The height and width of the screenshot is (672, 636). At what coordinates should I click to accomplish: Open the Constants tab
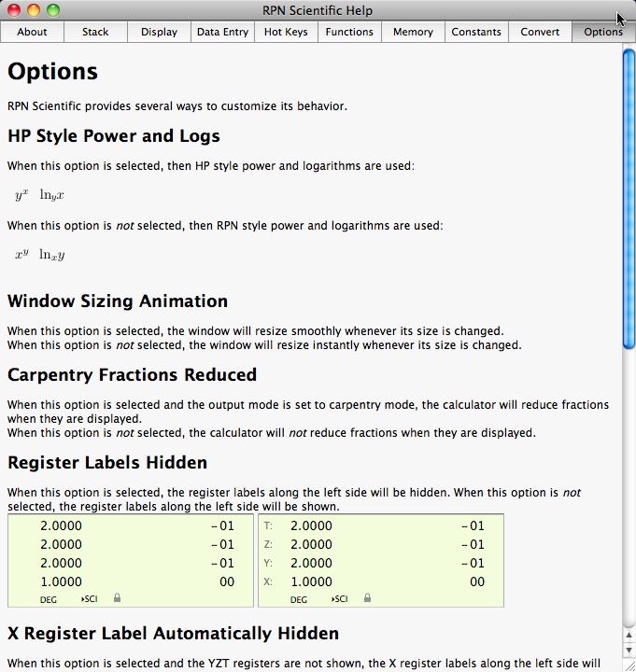tap(476, 32)
